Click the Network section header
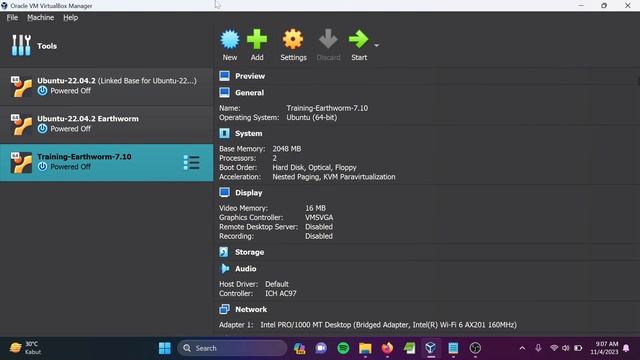Image resolution: width=640 pixels, height=360 pixels. click(x=251, y=309)
